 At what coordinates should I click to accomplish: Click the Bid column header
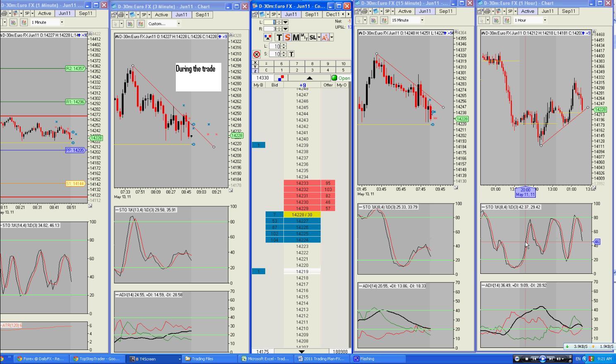click(x=274, y=85)
